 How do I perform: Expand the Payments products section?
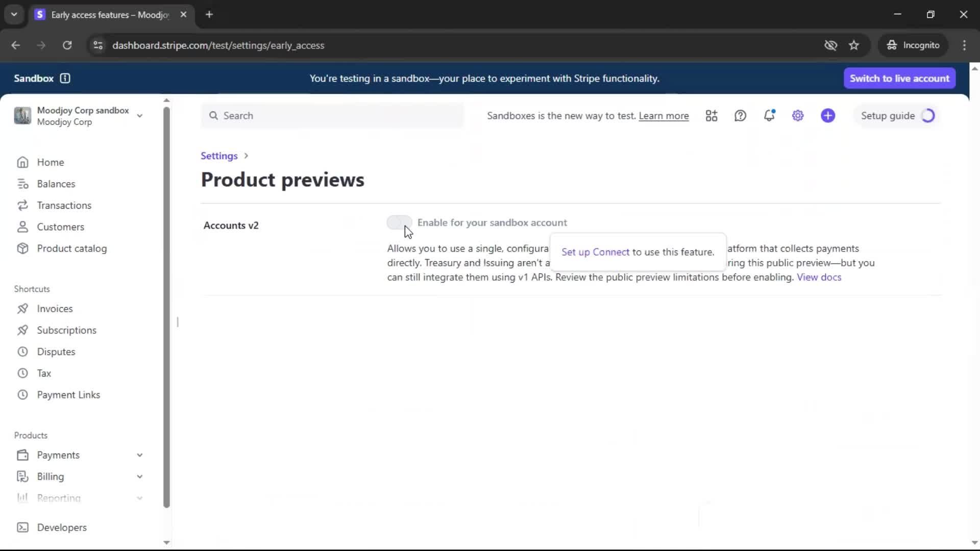(x=139, y=455)
